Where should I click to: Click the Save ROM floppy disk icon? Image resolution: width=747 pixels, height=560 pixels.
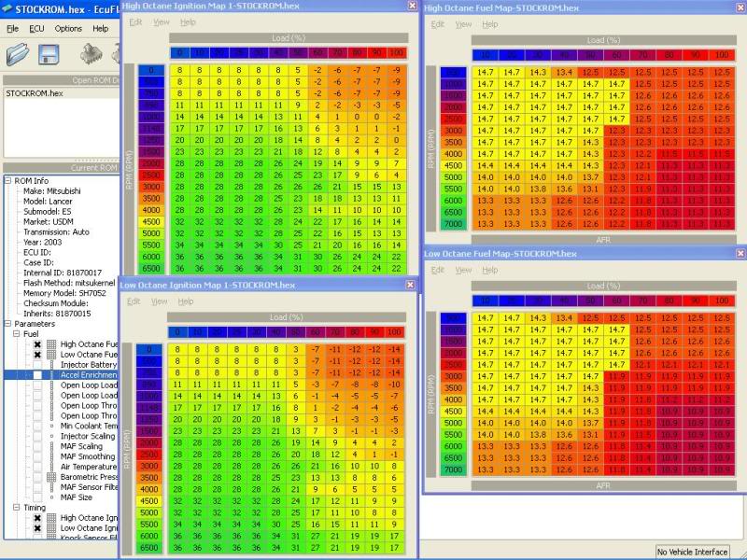49,54
